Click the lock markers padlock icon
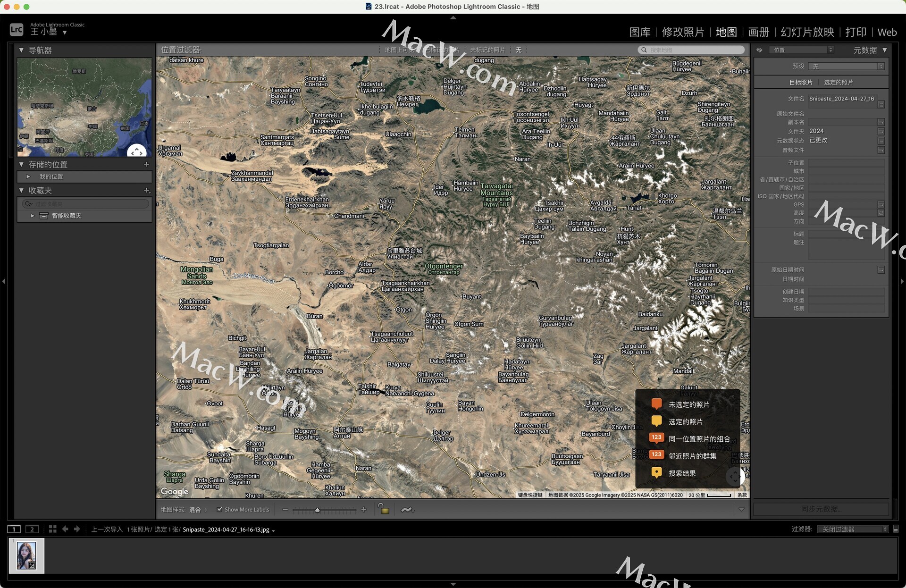Viewport: 906px width, 588px height. pos(384,509)
